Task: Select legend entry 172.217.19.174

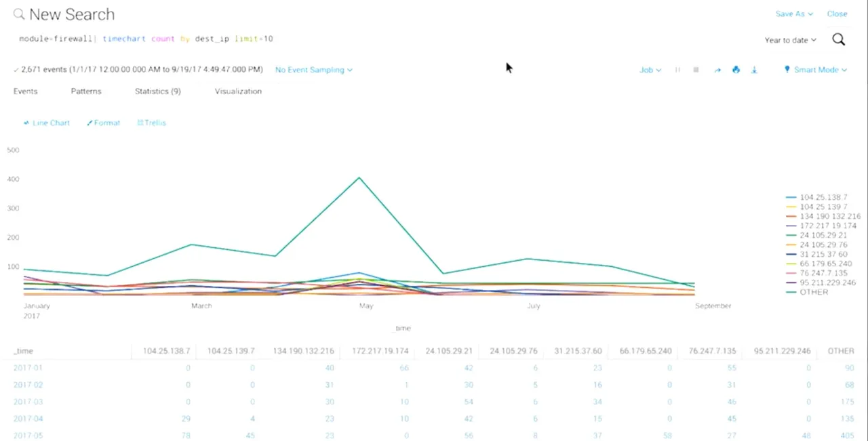Action: click(821, 226)
